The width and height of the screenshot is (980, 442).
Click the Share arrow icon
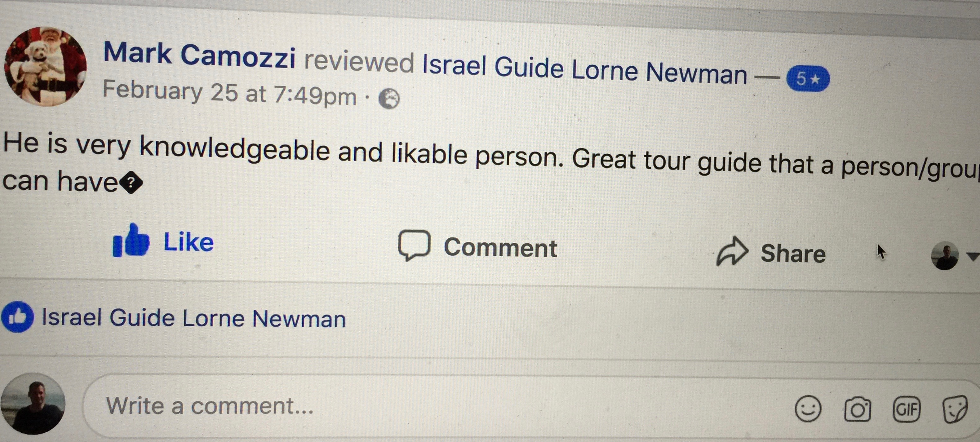point(732,251)
